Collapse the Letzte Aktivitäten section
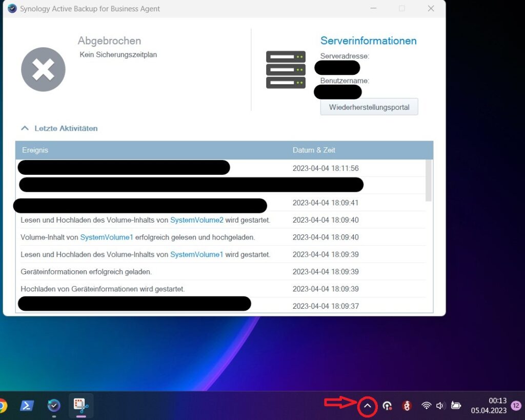 [x=25, y=128]
